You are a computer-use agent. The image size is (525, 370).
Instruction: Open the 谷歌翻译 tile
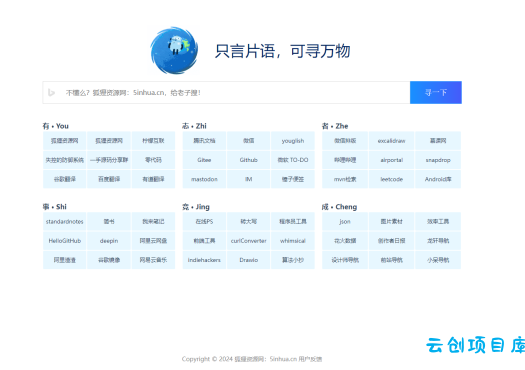click(x=65, y=179)
